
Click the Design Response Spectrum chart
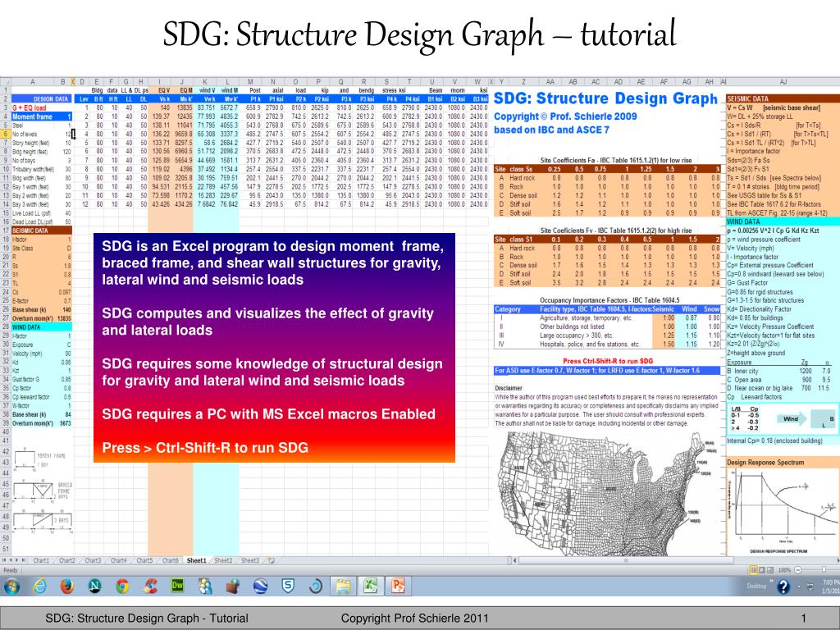783,510
